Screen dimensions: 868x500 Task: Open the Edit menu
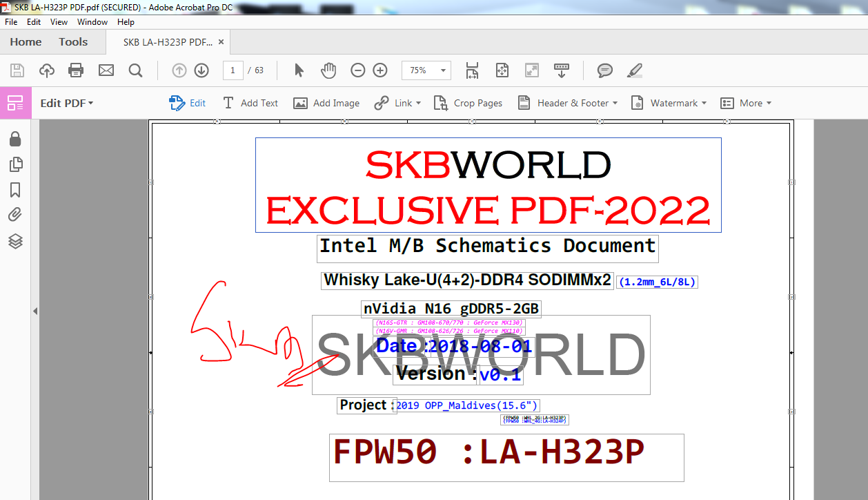pos(34,22)
